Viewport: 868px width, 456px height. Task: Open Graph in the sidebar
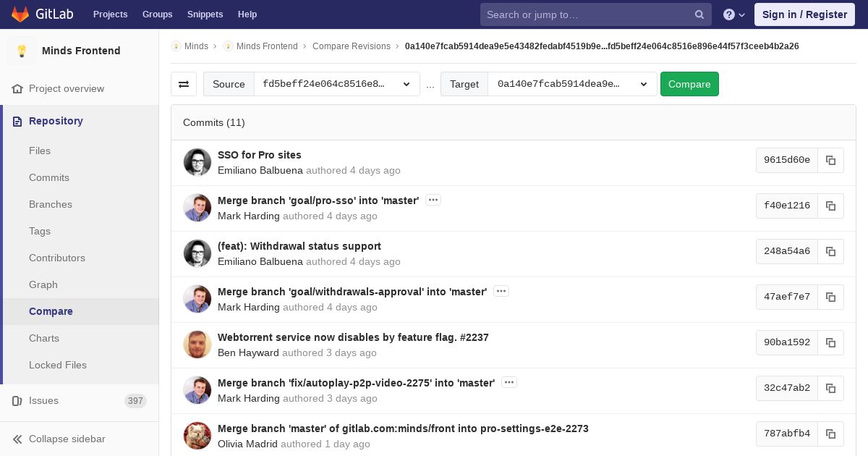click(x=43, y=284)
